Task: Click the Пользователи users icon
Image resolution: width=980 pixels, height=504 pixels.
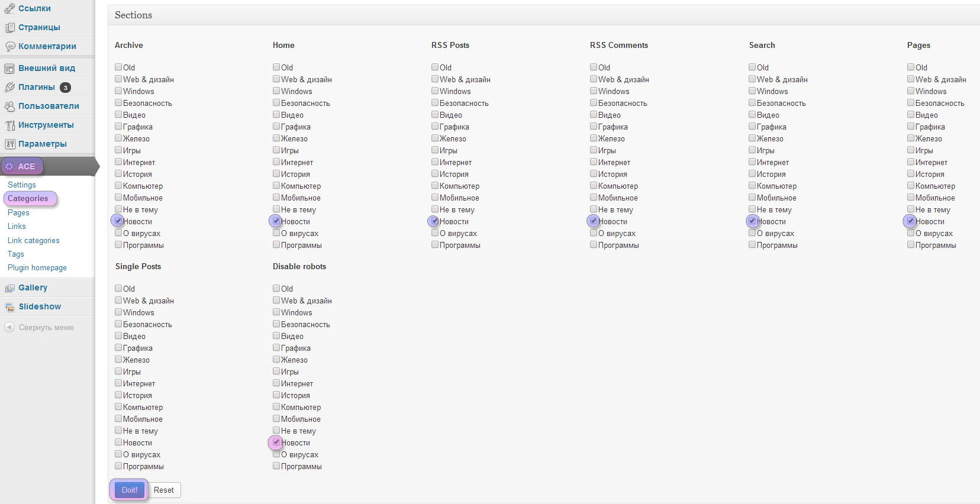Action: (x=9, y=106)
